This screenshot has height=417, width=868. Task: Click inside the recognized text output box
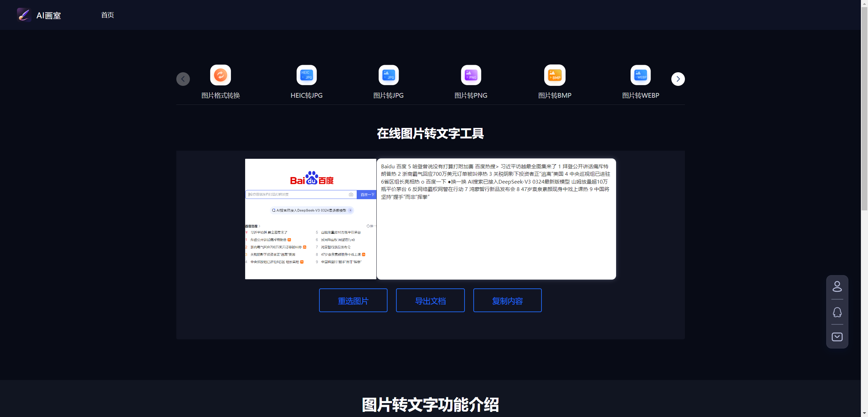(x=496, y=238)
